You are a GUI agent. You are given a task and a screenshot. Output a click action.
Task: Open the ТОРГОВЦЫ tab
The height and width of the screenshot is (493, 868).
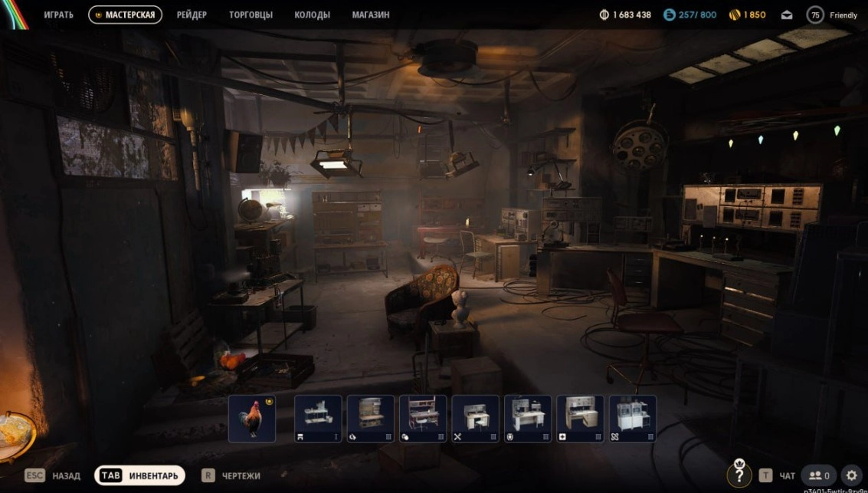251,15
